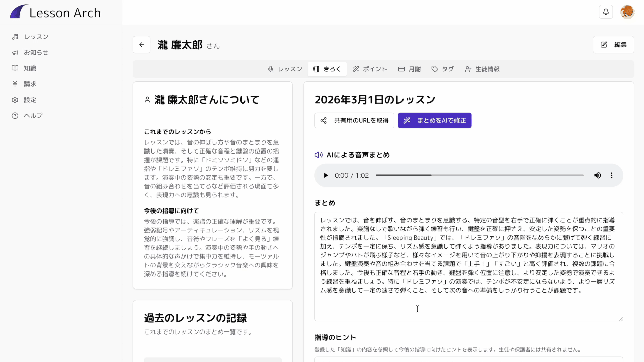Click the 共有用のURLを取得 button

(354, 120)
